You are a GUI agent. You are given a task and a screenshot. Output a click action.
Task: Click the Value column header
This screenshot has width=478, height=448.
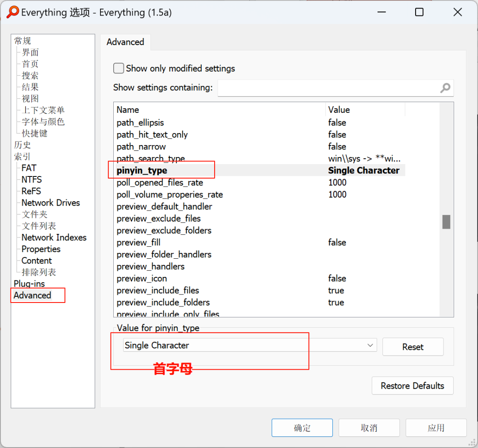pos(365,110)
